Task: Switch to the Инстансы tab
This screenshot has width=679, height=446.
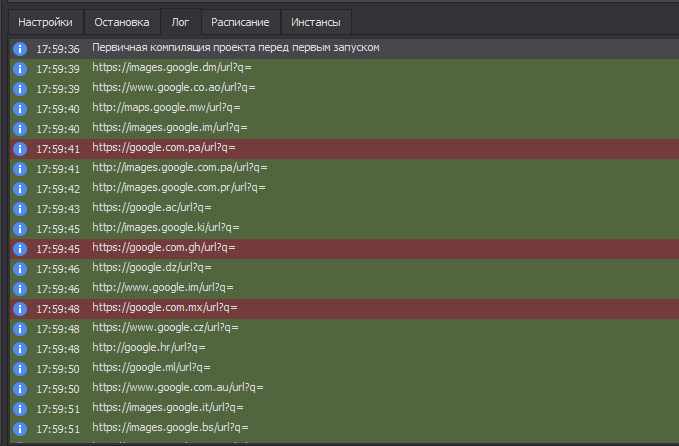Action: pyautogui.click(x=316, y=21)
